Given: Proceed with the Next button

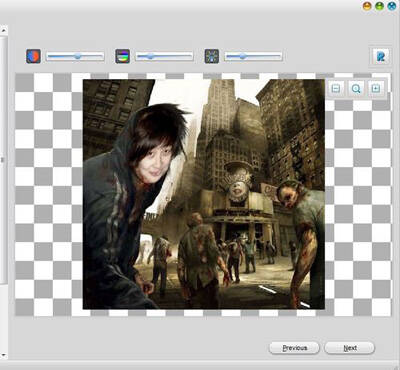Looking at the screenshot, I should click(350, 348).
